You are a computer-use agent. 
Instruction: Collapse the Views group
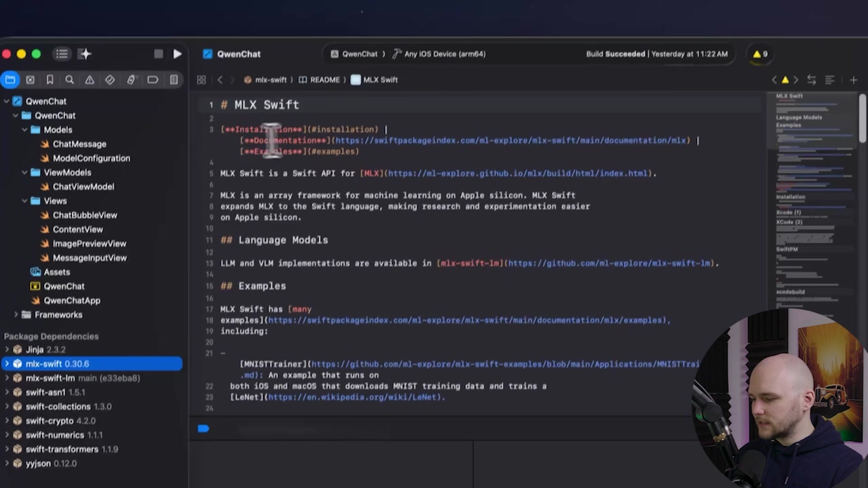point(24,201)
